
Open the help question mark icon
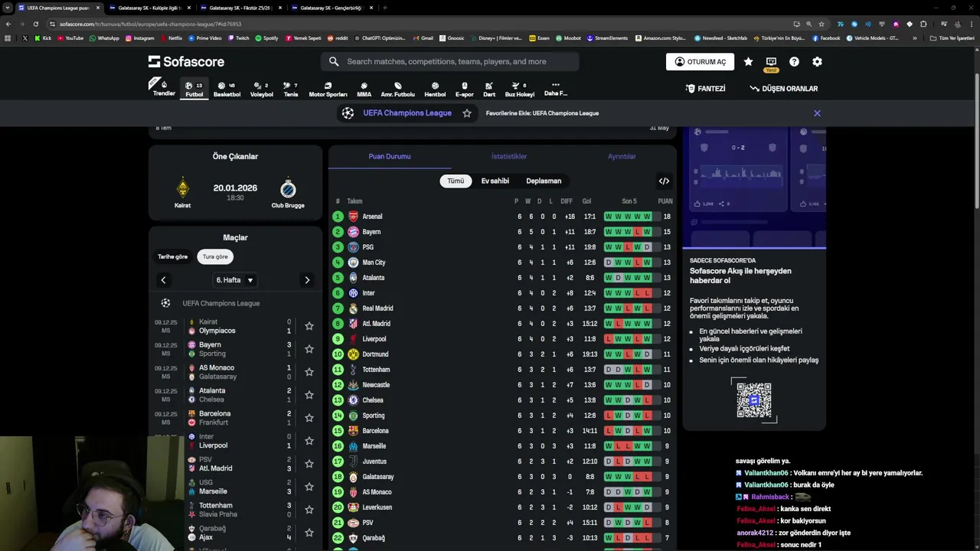tap(794, 62)
